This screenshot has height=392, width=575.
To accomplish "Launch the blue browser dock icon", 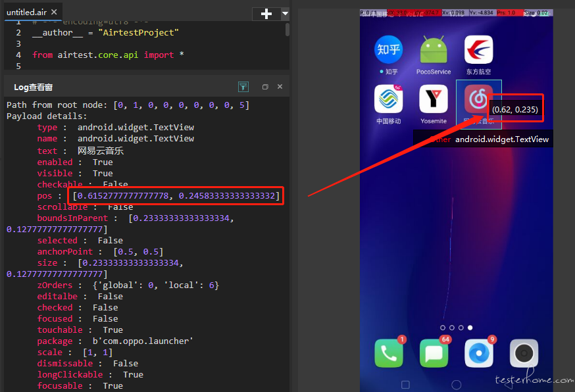I will point(479,353).
